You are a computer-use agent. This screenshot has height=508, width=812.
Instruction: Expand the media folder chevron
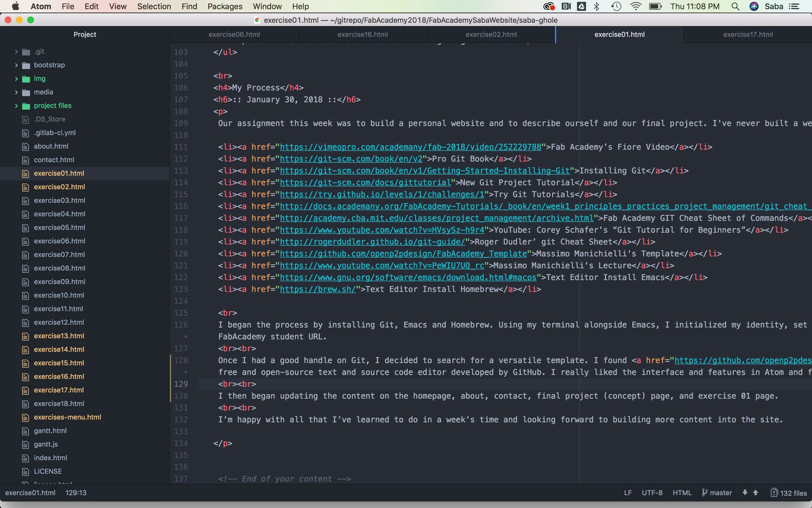point(16,92)
